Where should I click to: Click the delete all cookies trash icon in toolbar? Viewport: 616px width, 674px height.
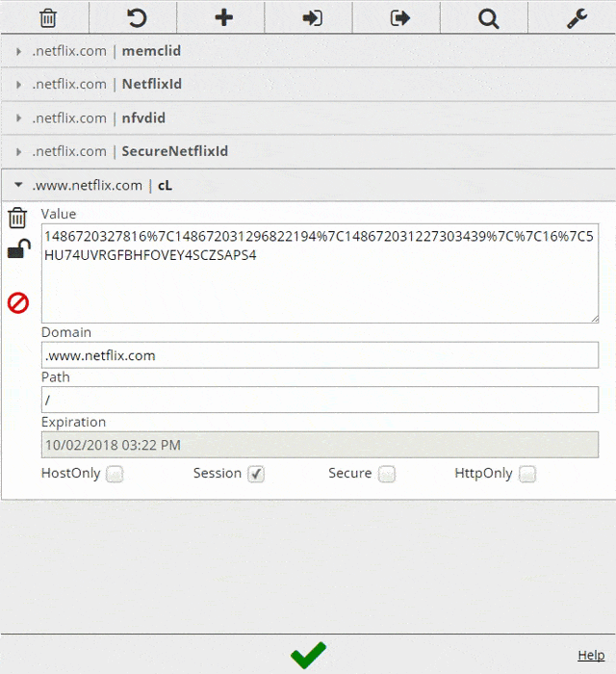point(48,18)
